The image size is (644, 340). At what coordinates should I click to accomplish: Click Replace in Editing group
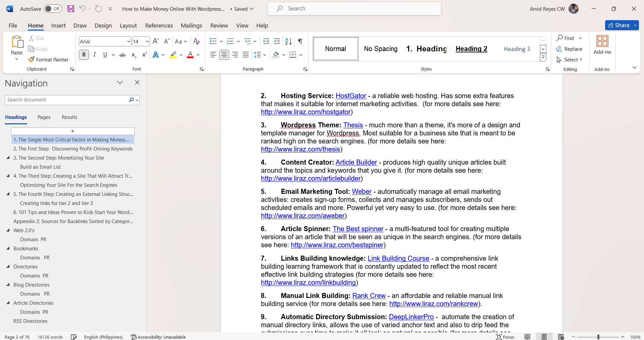click(569, 49)
